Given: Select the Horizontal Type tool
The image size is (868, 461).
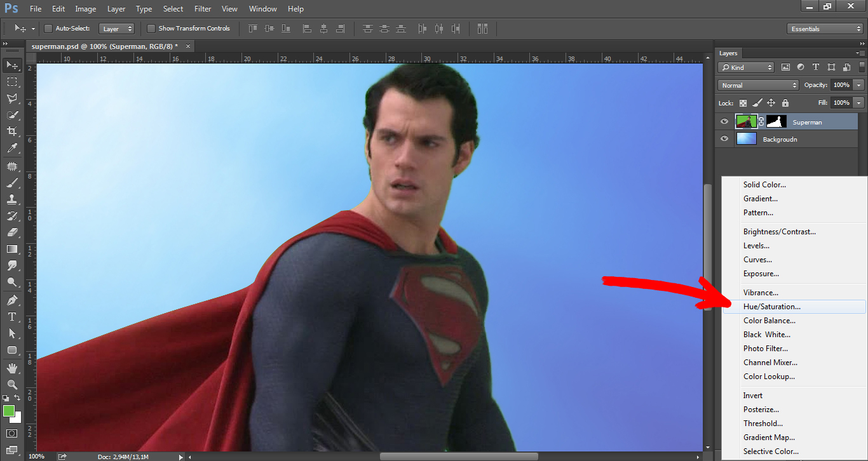Looking at the screenshot, I should click(11, 317).
